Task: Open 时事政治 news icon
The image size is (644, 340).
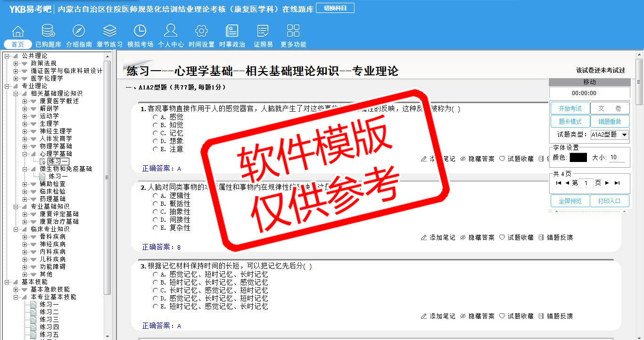Action: [232, 31]
